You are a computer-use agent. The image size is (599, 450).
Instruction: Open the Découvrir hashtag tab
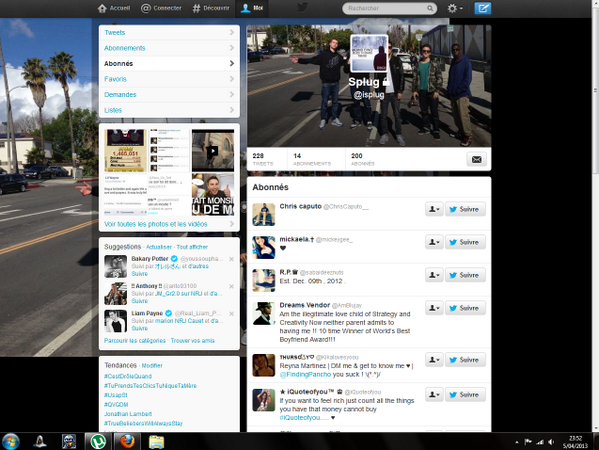click(211, 8)
